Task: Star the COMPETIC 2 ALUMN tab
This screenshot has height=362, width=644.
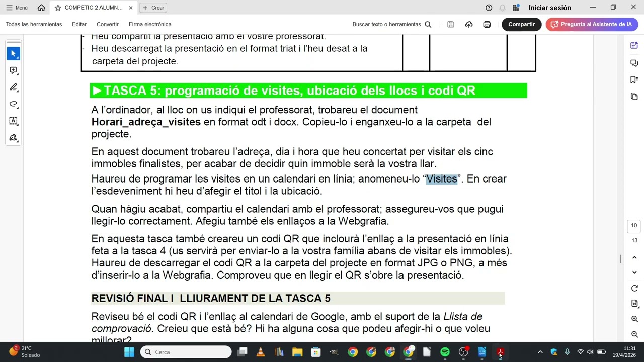Action: pyautogui.click(x=58, y=8)
